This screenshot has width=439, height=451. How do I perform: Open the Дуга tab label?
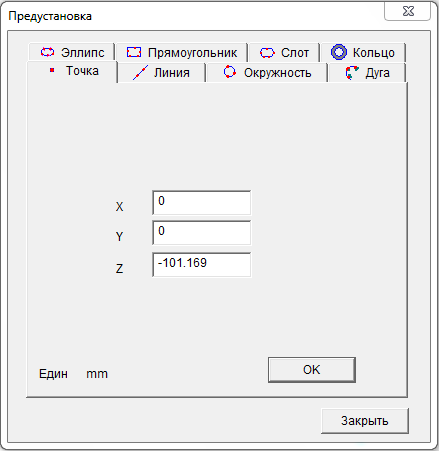377,73
